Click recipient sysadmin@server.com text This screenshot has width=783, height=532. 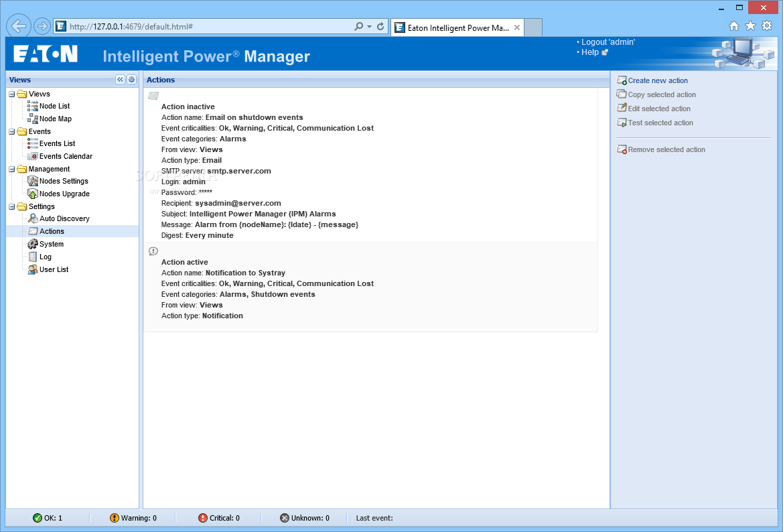coord(238,203)
